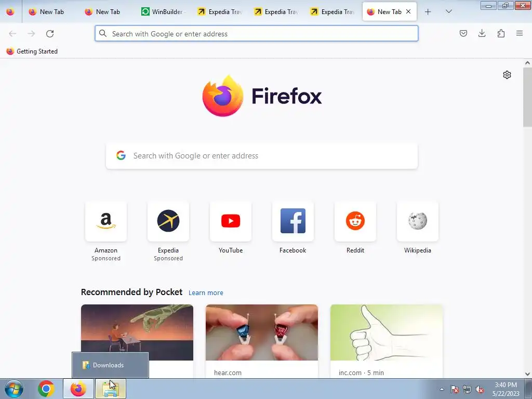Open the Getting Started bookmark
The height and width of the screenshot is (399, 532).
(32, 51)
